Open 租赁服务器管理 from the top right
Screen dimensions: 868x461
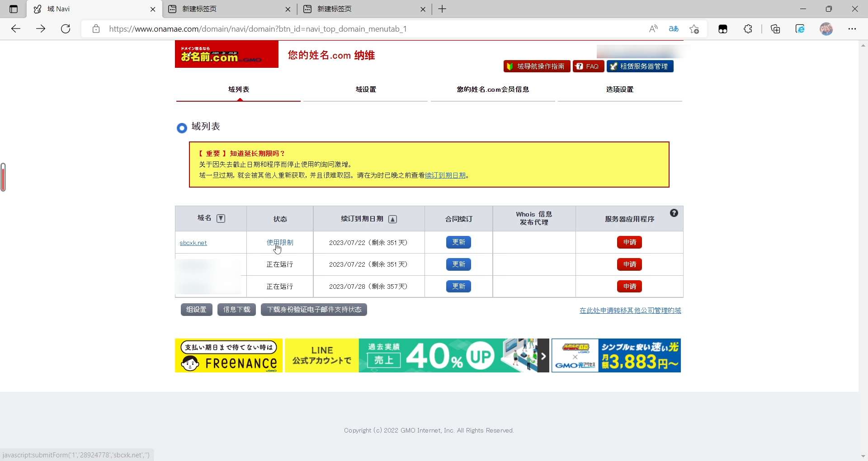(x=640, y=66)
